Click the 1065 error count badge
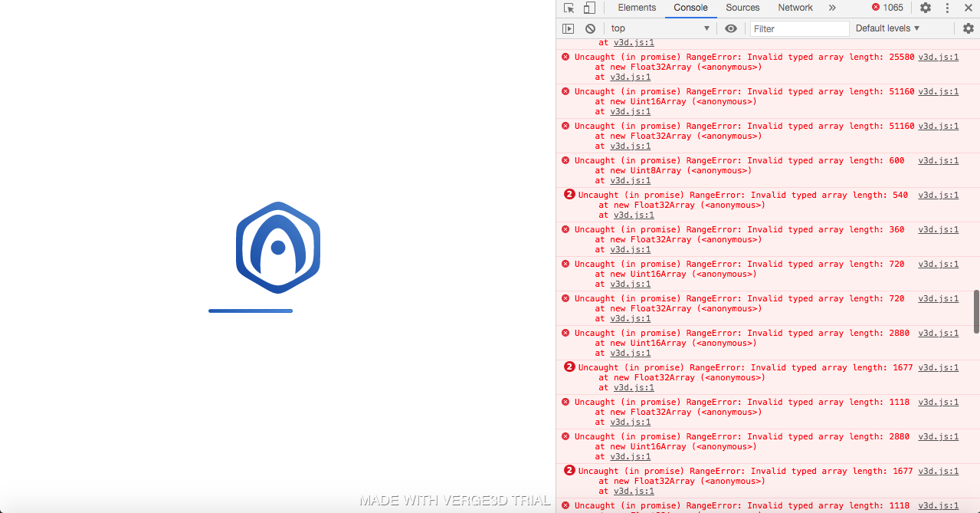Viewport: 980px width, 513px height. 887,8
